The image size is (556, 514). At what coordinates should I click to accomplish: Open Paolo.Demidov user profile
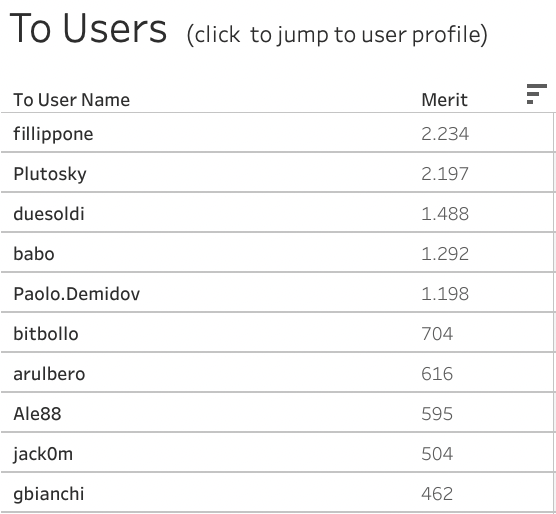click(x=77, y=294)
